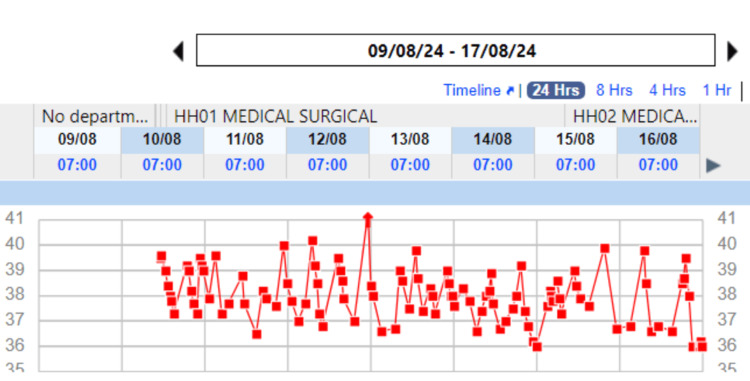Click the 40 peak point in 11/08 column
The height and width of the screenshot is (381, 750).
tap(284, 246)
